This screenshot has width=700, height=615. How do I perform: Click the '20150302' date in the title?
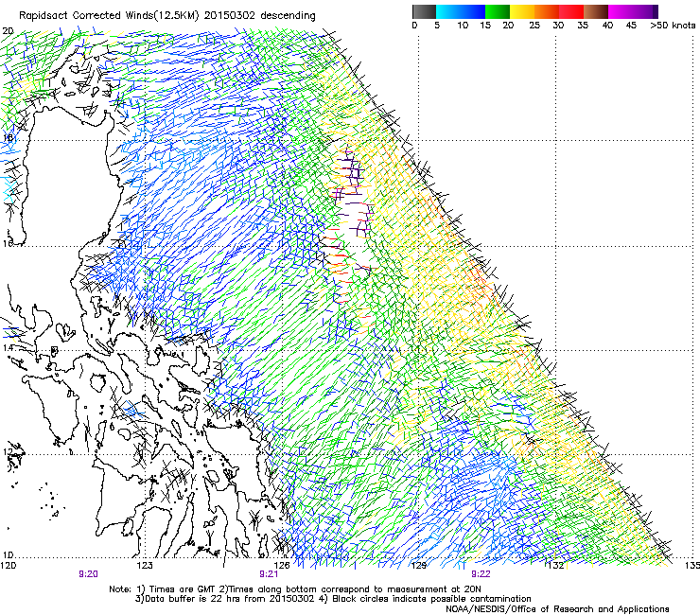(x=230, y=15)
